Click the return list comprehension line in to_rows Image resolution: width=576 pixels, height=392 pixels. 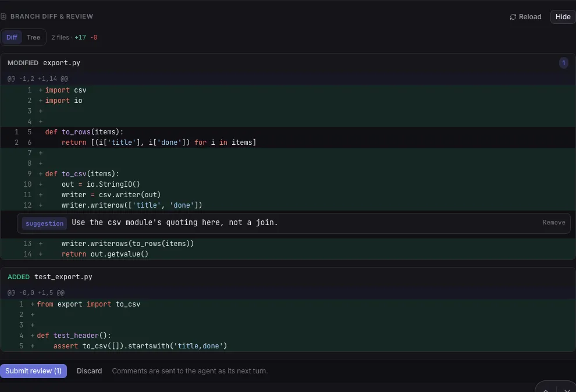[x=288, y=142]
